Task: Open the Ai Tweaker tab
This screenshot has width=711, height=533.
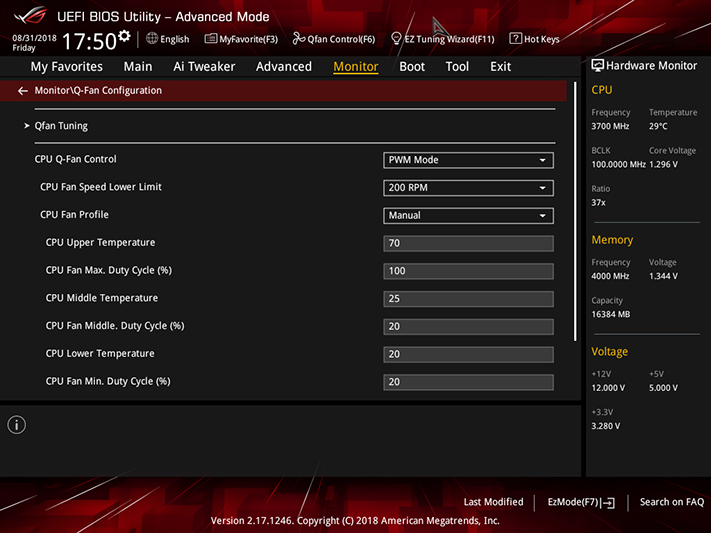Action: click(x=204, y=67)
